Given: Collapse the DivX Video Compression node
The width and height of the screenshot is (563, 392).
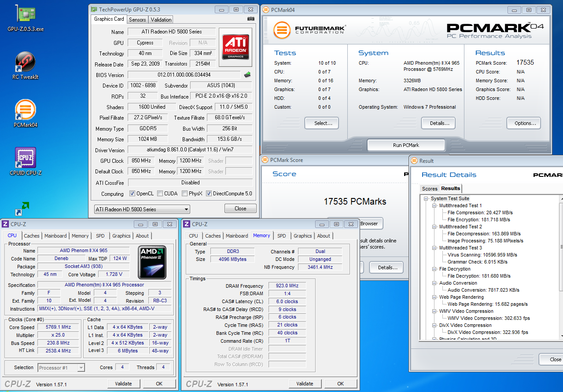Looking at the screenshot, I should (x=434, y=325).
